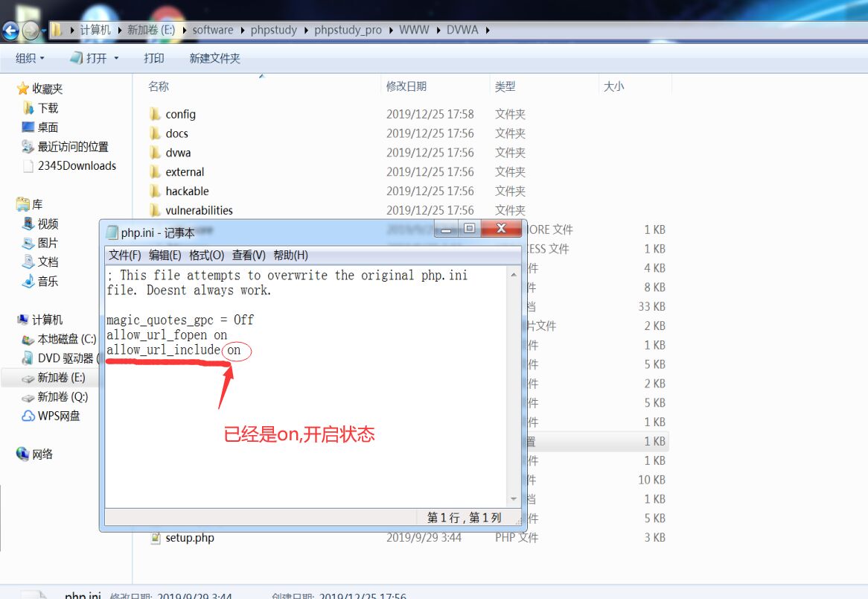Click Notepad's vertical scrollbar down arrow
This screenshot has height=599, width=868.
pyautogui.click(x=514, y=499)
